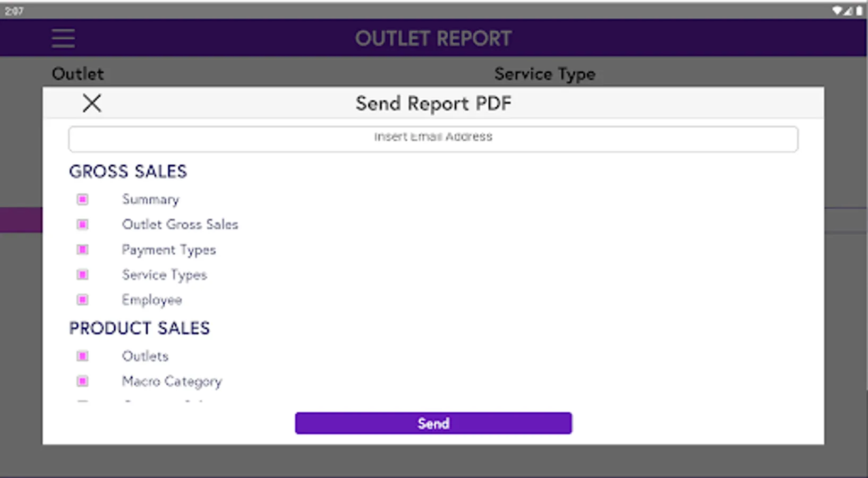
Task: Click the Insert Email Address field
Action: (433, 139)
